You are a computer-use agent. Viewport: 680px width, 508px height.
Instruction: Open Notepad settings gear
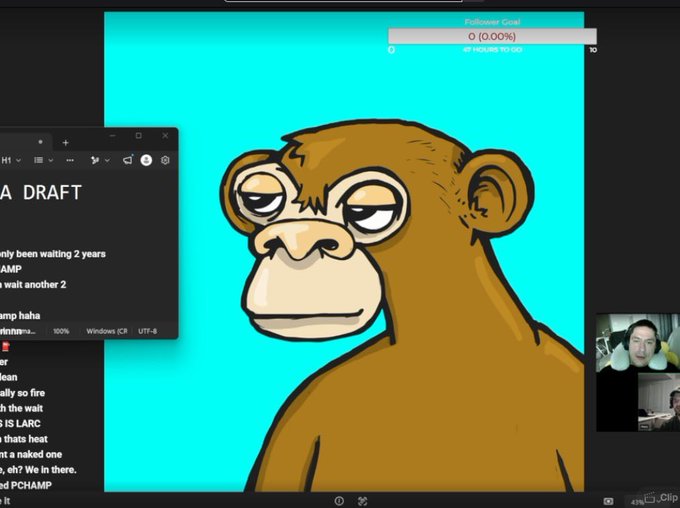pos(165,161)
